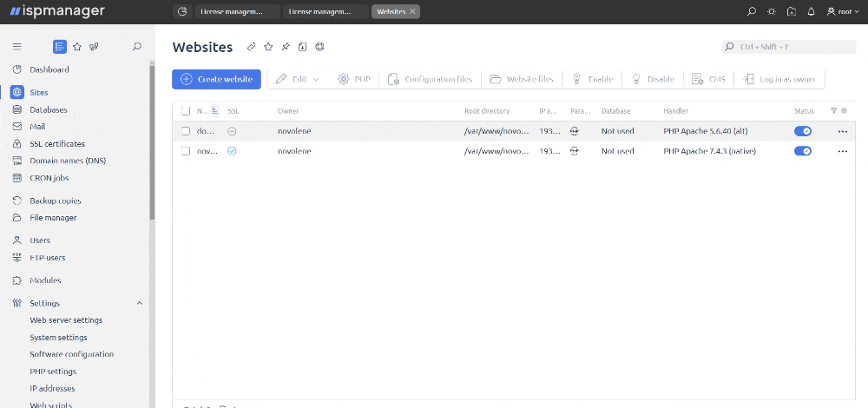868x408 pixels.
Task: Pin the Websites page with the pin icon
Action: (x=285, y=47)
